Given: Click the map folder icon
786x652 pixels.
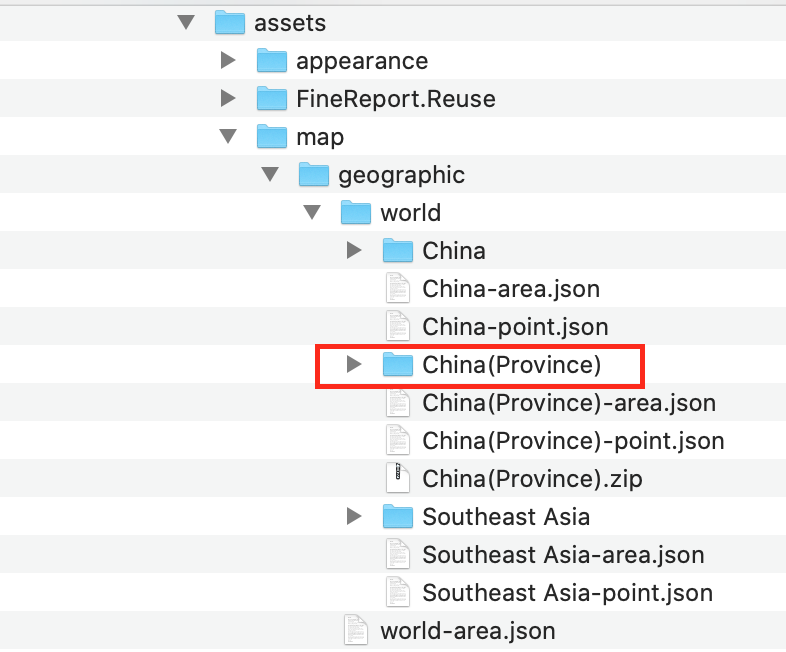Looking at the screenshot, I should pos(272,137).
